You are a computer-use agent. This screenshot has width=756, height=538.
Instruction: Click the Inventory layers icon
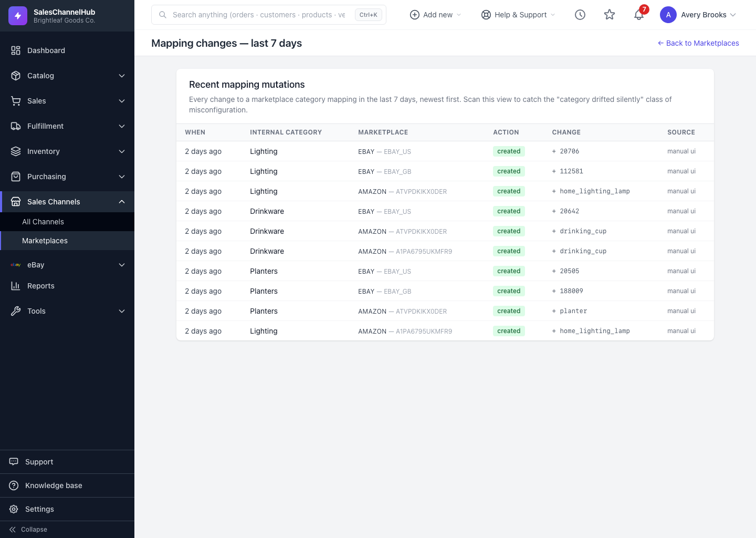pyautogui.click(x=16, y=151)
